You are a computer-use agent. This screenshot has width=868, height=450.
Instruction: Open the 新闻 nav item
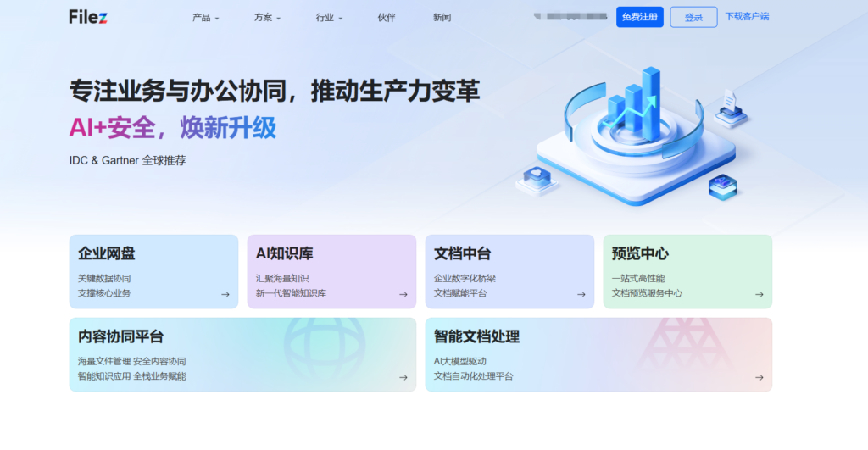click(x=442, y=18)
